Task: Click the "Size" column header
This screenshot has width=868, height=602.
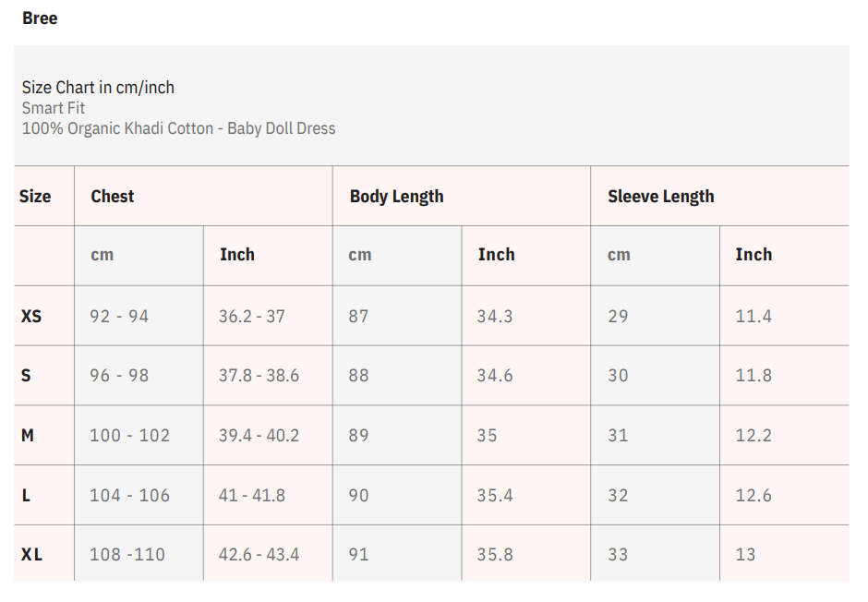Action: pos(35,197)
